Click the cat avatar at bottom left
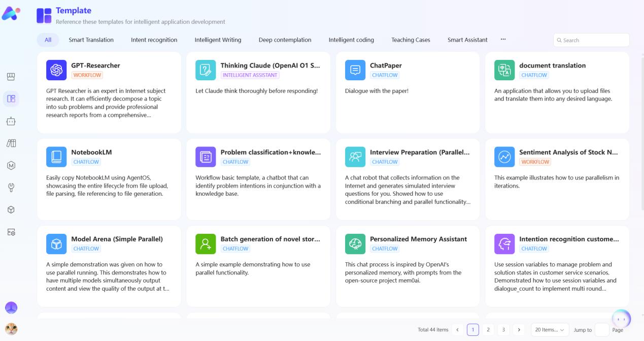 tap(11, 329)
